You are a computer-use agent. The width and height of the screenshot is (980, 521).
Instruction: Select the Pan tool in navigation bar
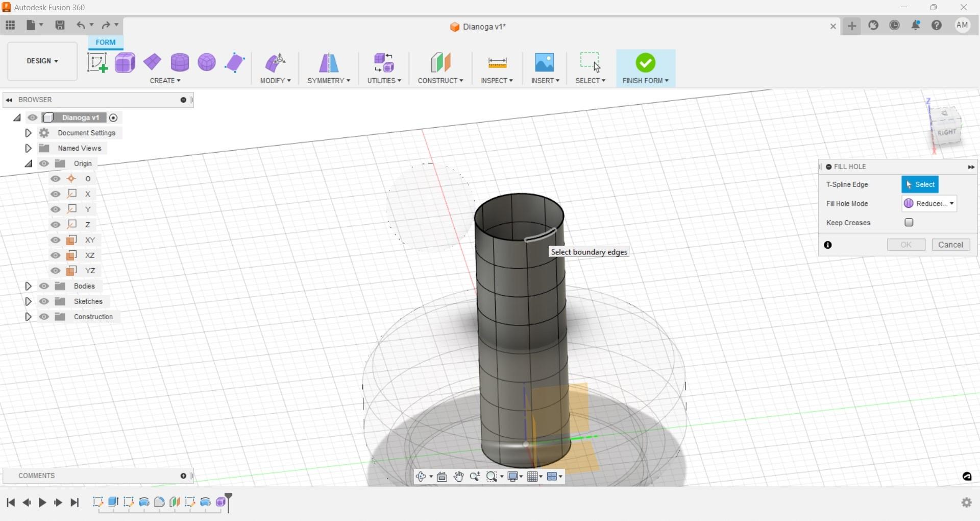click(458, 477)
